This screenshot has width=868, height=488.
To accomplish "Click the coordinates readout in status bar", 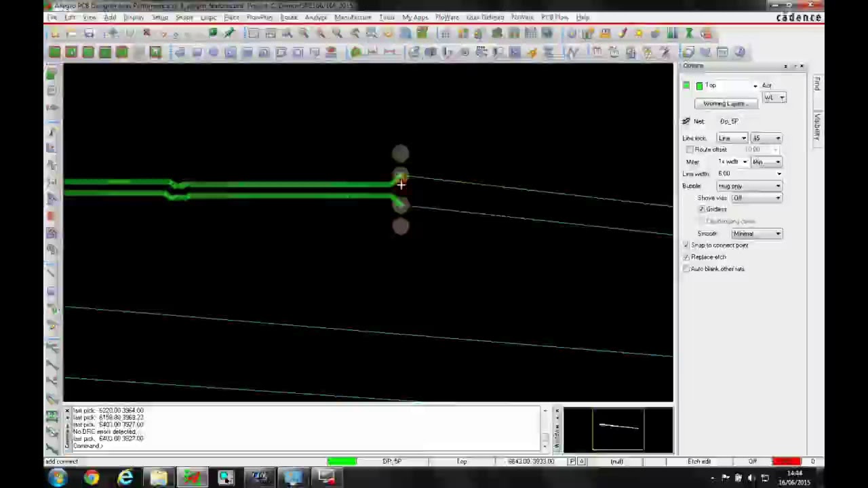I will [x=531, y=462].
